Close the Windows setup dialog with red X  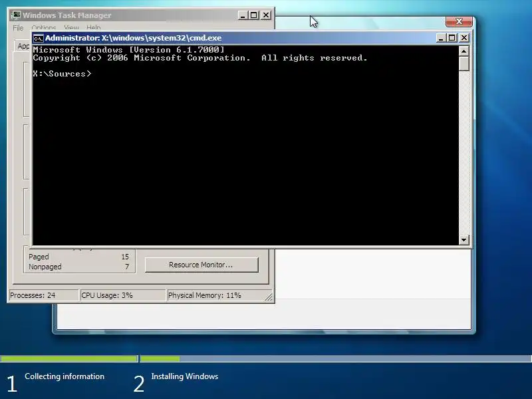pyautogui.click(x=459, y=22)
